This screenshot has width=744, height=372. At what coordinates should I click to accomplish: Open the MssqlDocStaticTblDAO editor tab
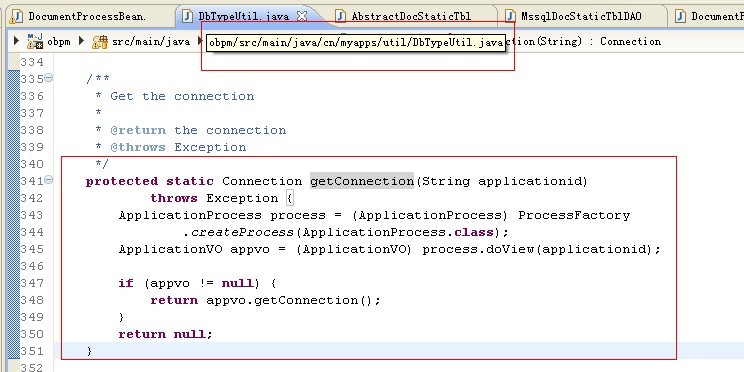pos(581,16)
